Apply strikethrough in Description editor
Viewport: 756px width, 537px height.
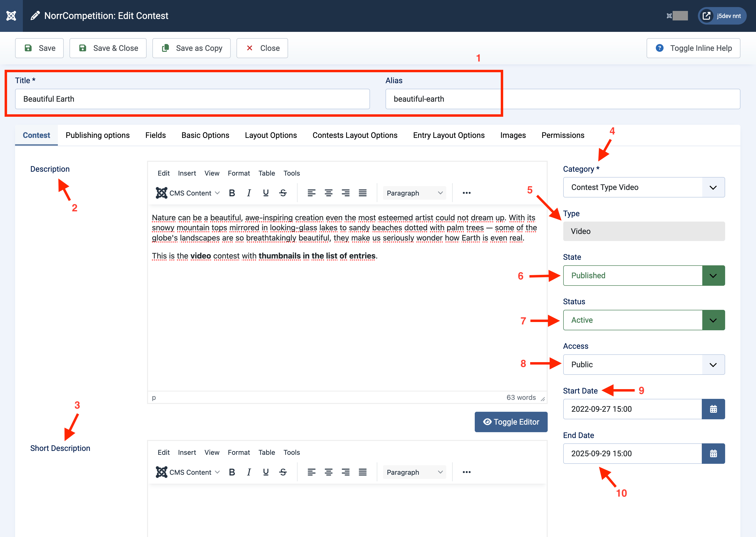[x=283, y=193]
